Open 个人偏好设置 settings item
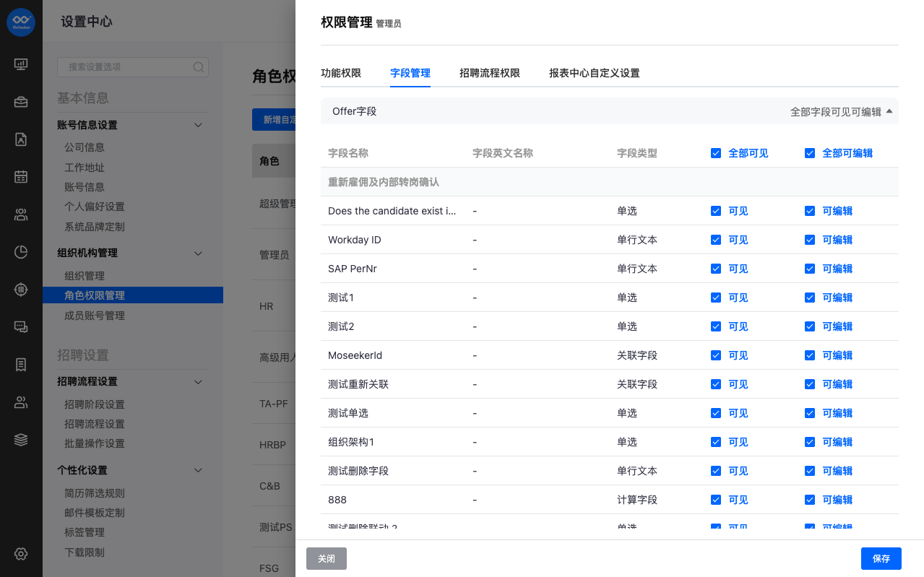Viewport: 924px width, 577px height. click(95, 207)
